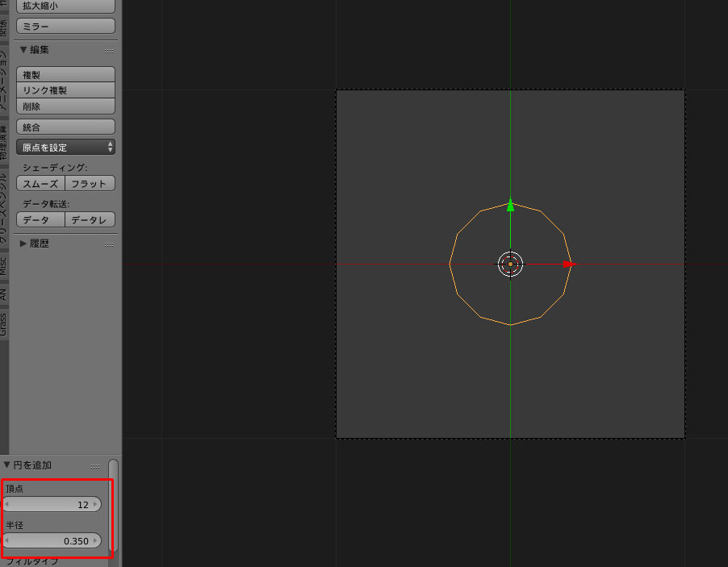
Task: Open the 原点を設定 dropdown
Action: click(65, 147)
